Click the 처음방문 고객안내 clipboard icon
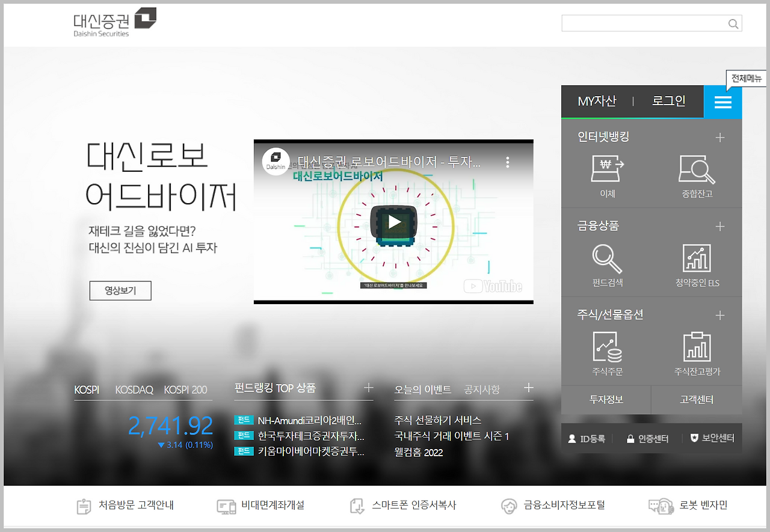This screenshot has width=770, height=532. coord(84,506)
